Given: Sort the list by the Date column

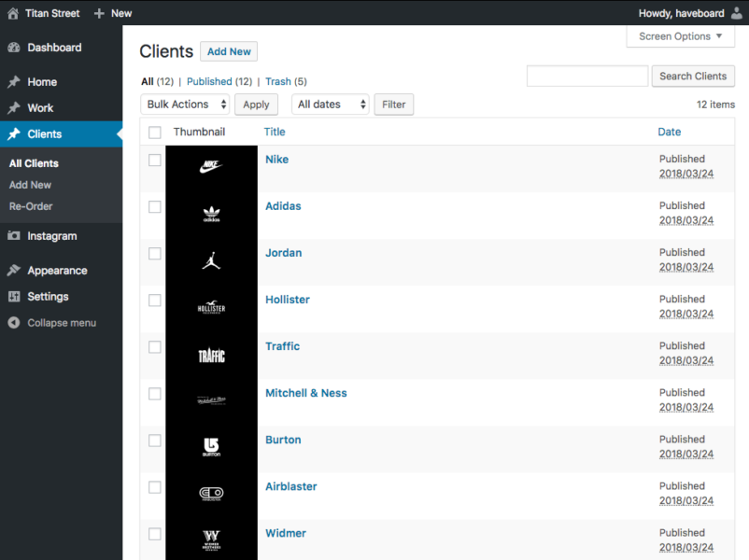Looking at the screenshot, I should [670, 132].
